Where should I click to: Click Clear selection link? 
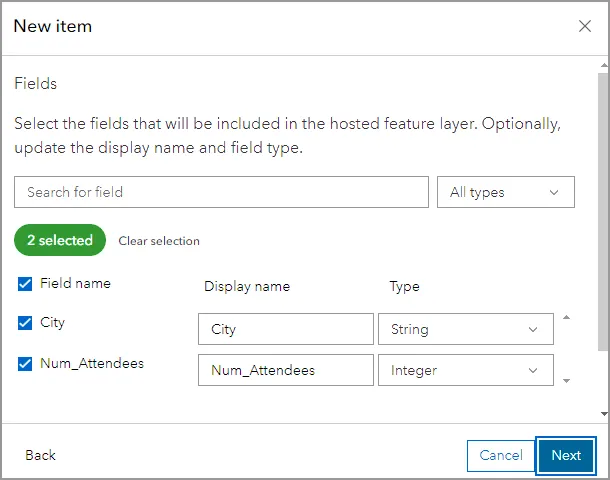[x=159, y=241]
